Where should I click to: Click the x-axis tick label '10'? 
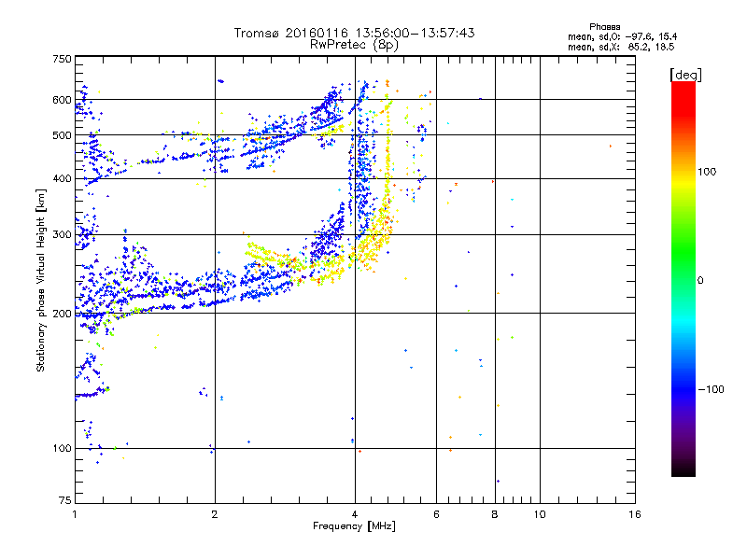click(x=540, y=514)
